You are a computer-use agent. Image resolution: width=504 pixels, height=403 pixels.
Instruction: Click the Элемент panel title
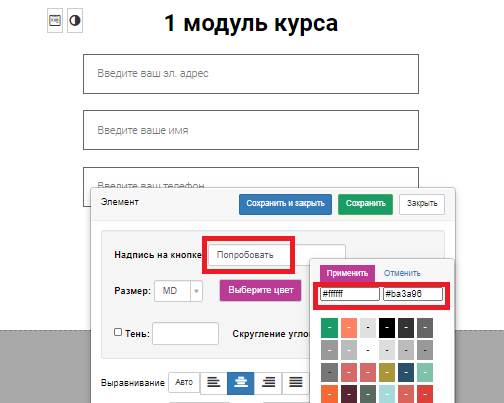click(119, 202)
